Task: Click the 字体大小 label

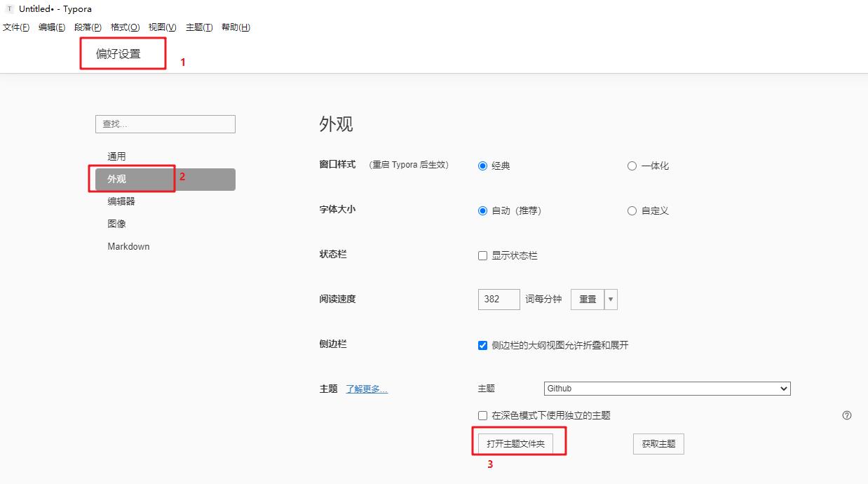Action: point(337,210)
